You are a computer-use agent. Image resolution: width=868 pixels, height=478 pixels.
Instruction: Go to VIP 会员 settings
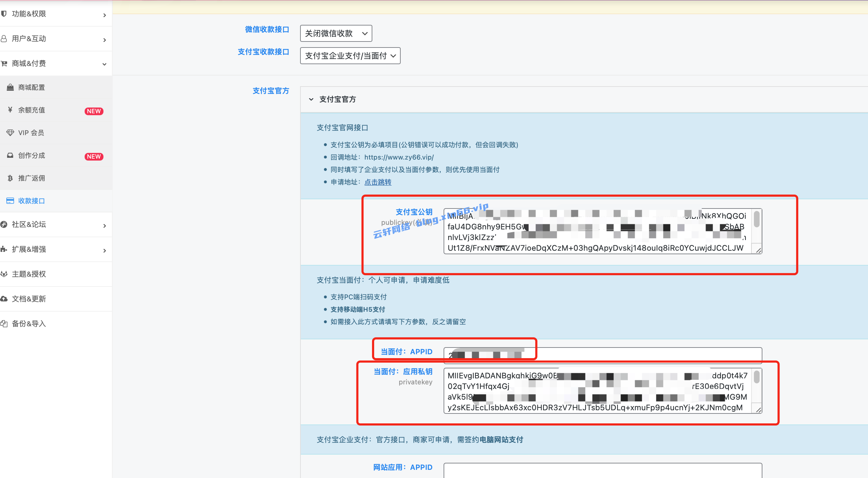click(56, 133)
